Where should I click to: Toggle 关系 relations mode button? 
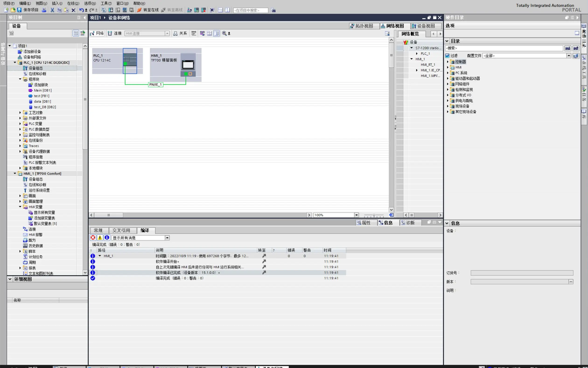pyautogui.click(x=180, y=33)
